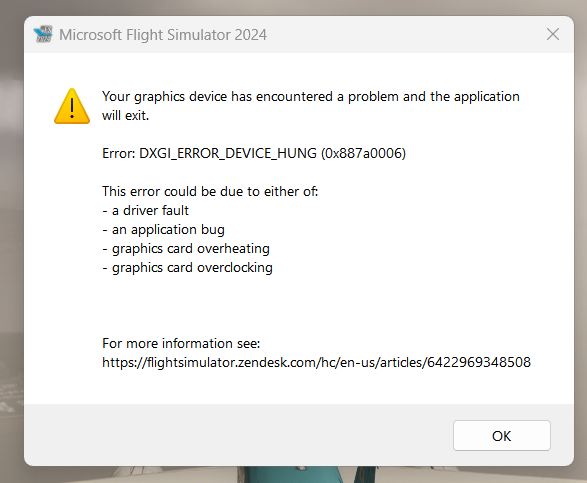This screenshot has height=483, width=587.
Task: Close the error dialog with the X
Action: point(553,34)
